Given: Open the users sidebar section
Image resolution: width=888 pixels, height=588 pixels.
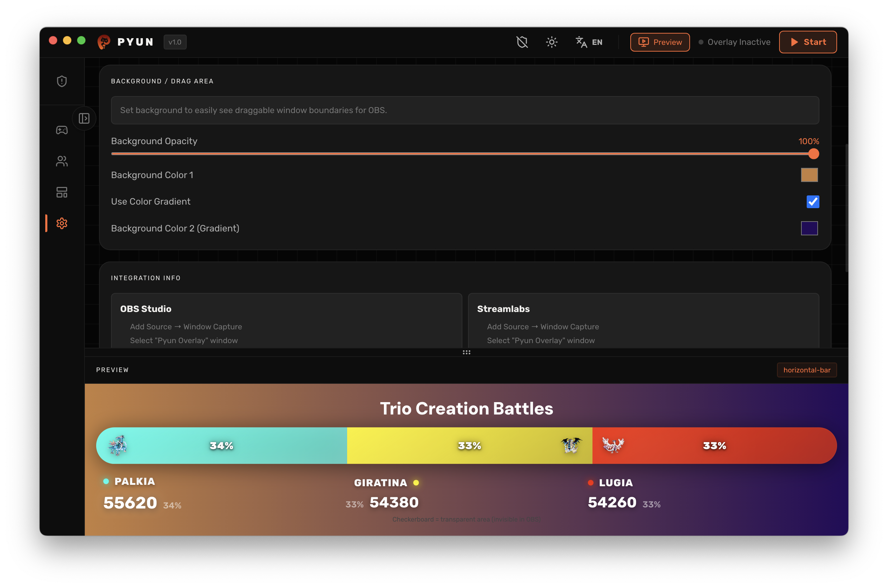Looking at the screenshot, I should pos(62,161).
